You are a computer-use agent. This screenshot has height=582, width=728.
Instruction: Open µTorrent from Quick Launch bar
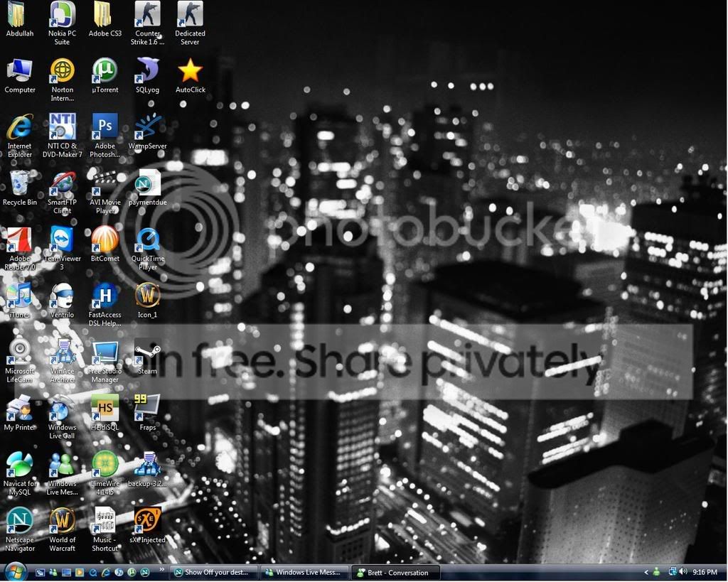132,572
